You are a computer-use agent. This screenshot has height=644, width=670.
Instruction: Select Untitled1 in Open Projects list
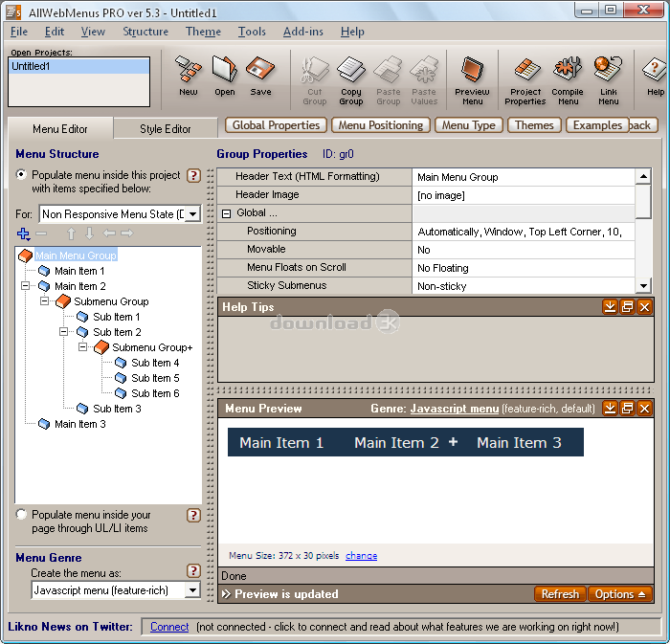click(79, 66)
